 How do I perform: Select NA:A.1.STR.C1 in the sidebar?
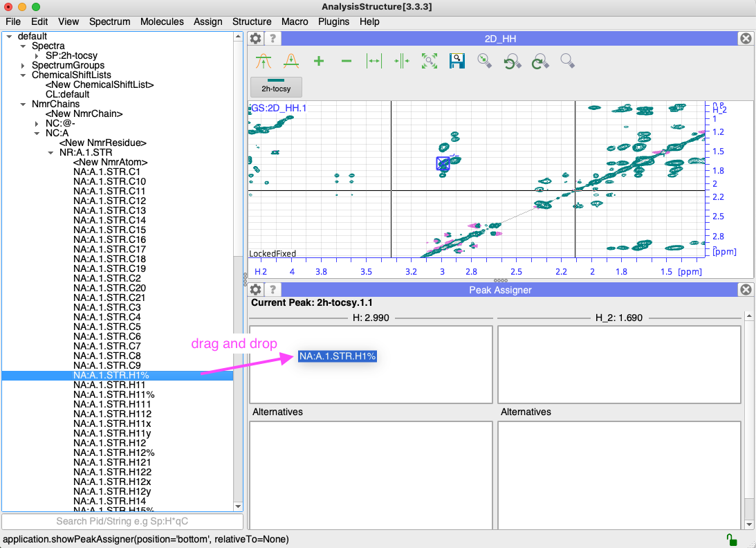tap(107, 172)
